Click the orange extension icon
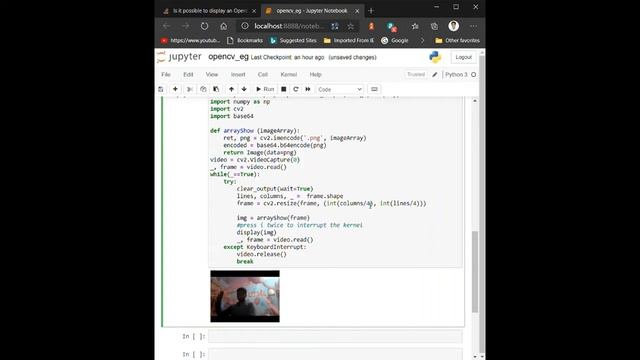This screenshot has width=640, height=360. 371,26
